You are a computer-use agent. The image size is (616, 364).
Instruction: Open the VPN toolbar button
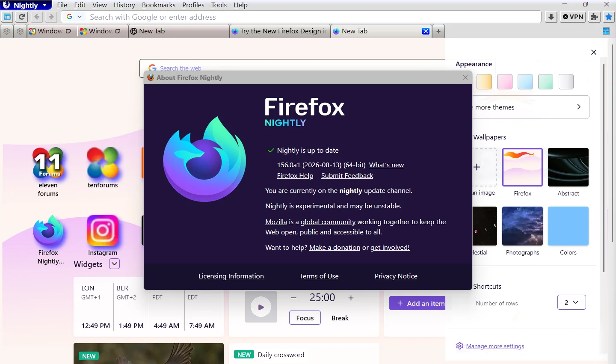tap(573, 17)
